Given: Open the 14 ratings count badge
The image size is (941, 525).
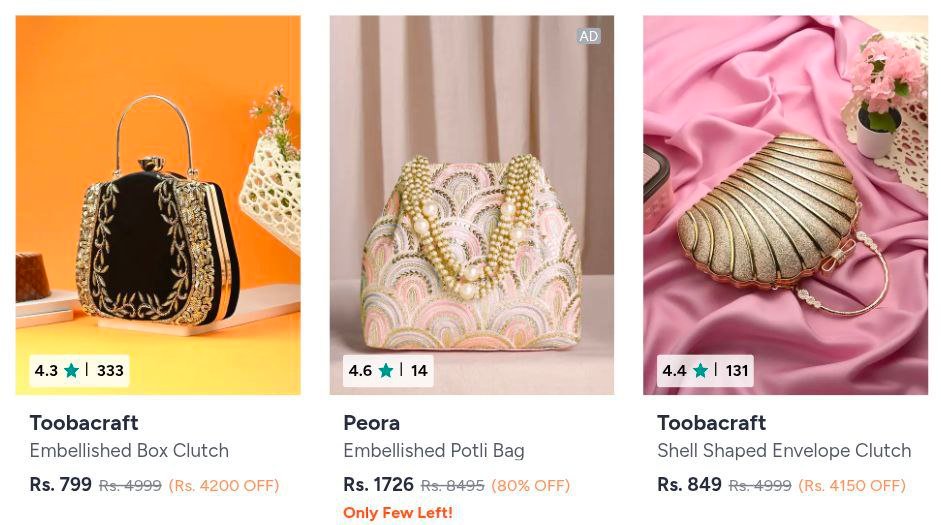Looking at the screenshot, I should click(x=419, y=371).
